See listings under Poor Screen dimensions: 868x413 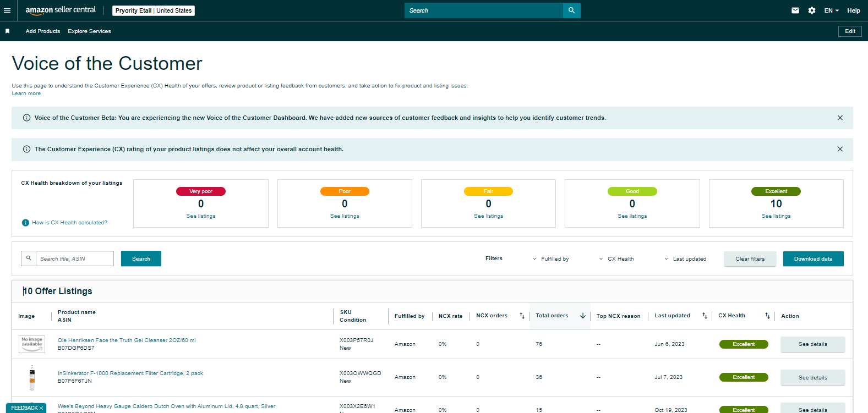[345, 216]
